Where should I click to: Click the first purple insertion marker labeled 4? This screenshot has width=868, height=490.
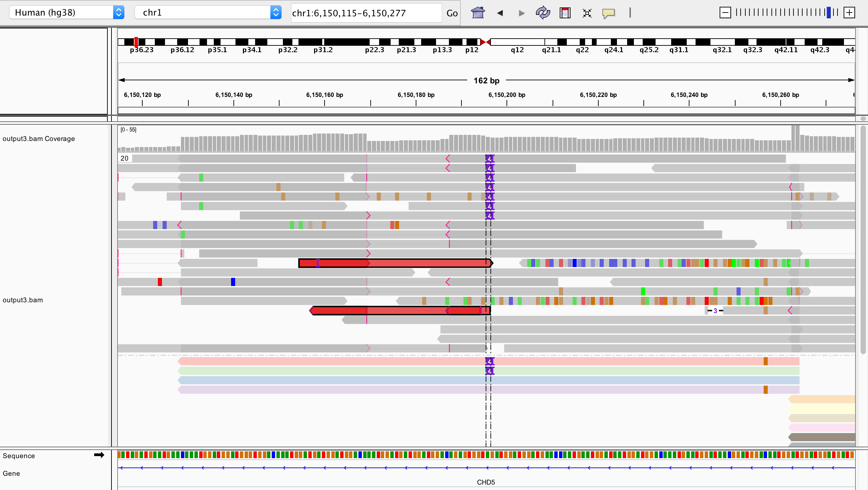point(489,159)
